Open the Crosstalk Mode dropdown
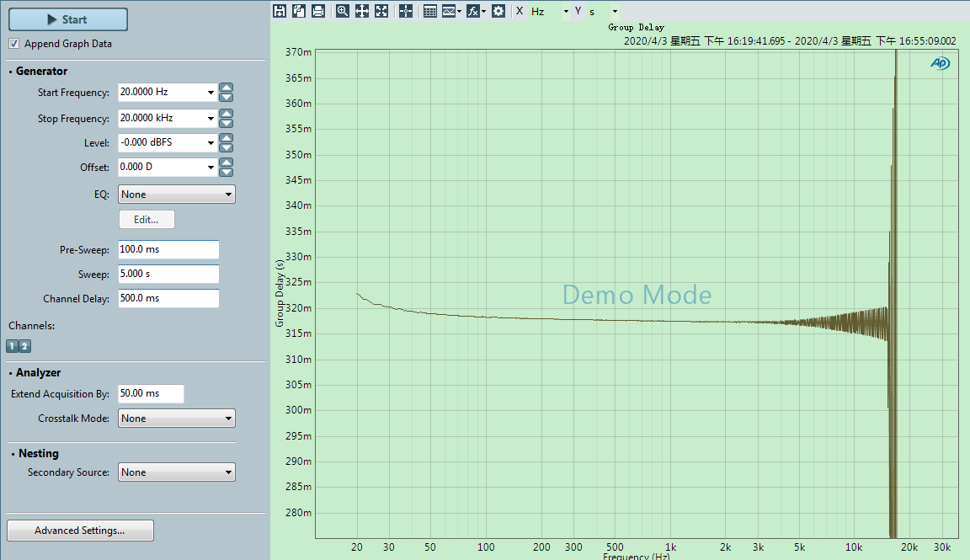970x560 pixels. (x=177, y=419)
